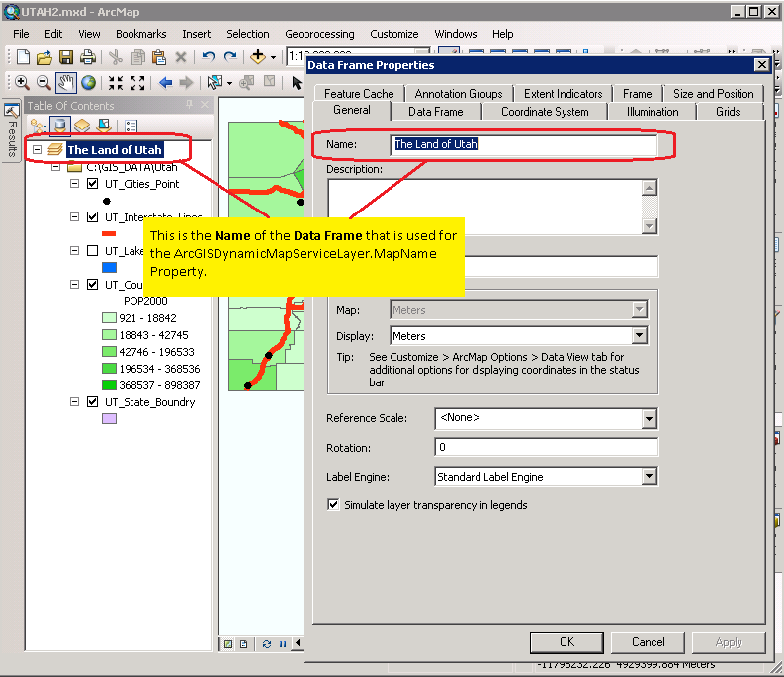This screenshot has width=784, height=677.
Task: Click the Paste clipboard icon
Action: coord(159,57)
